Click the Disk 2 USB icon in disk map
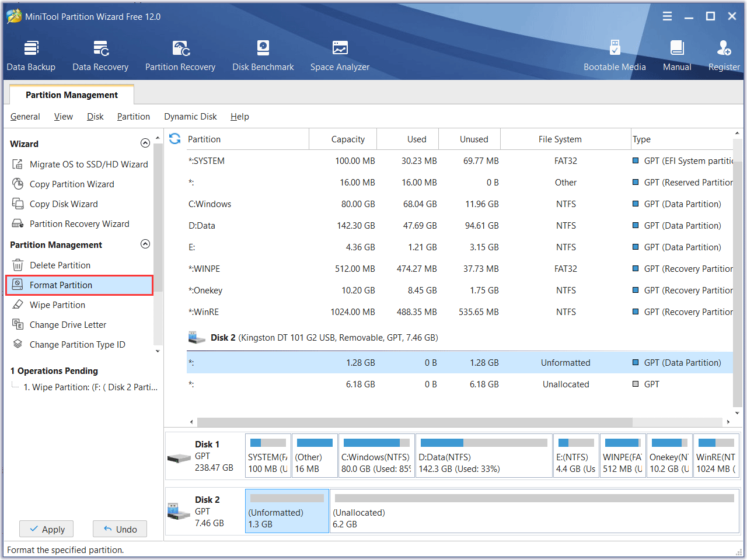Viewport: 747px width, 560px height. 179,512
